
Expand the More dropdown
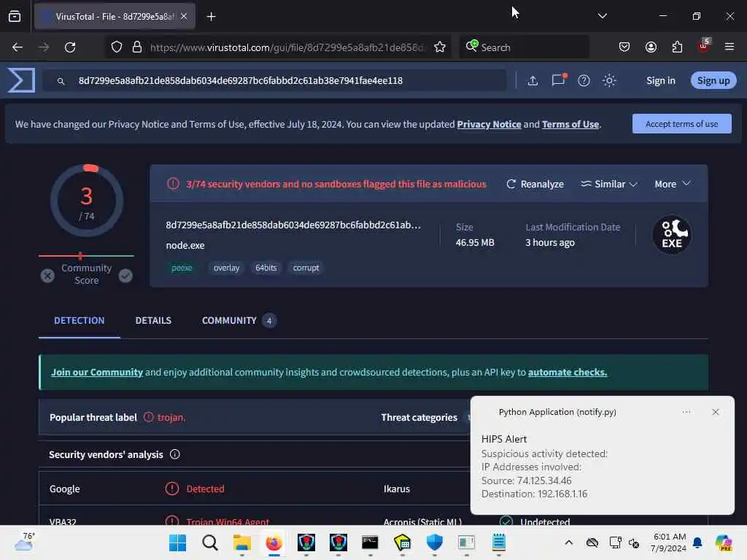[672, 184]
